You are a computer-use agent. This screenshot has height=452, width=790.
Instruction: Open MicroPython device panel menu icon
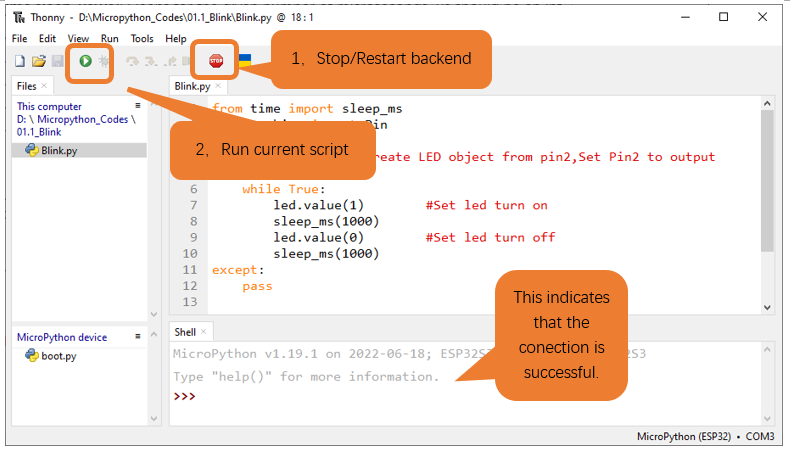[138, 336]
